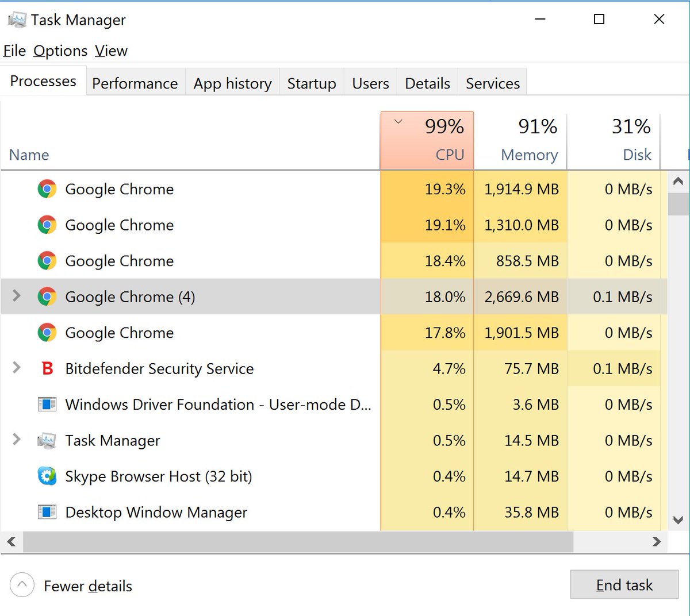This screenshot has height=616, width=690.
Task: Click the Bitdefender red B icon
Action: pyautogui.click(x=48, y=368)
